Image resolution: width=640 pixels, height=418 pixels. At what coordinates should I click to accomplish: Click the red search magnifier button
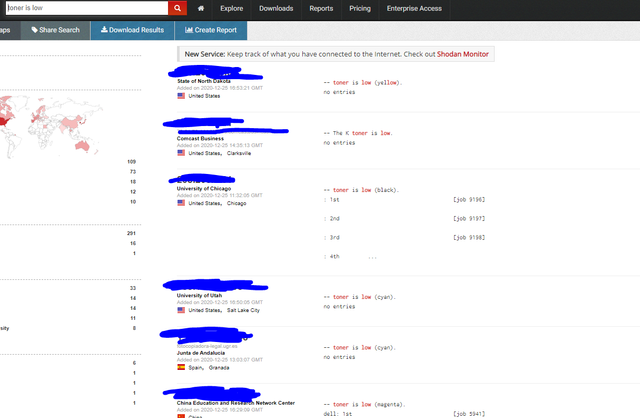click(178, 8)
